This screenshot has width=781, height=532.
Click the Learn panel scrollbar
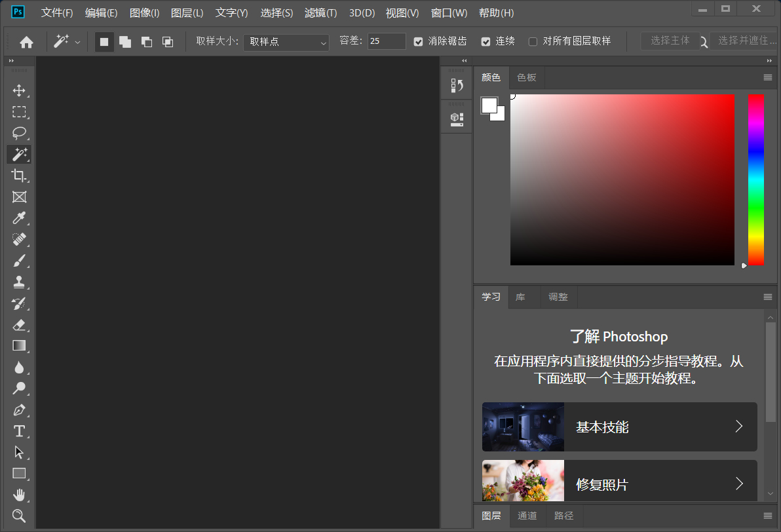point(771,371)
